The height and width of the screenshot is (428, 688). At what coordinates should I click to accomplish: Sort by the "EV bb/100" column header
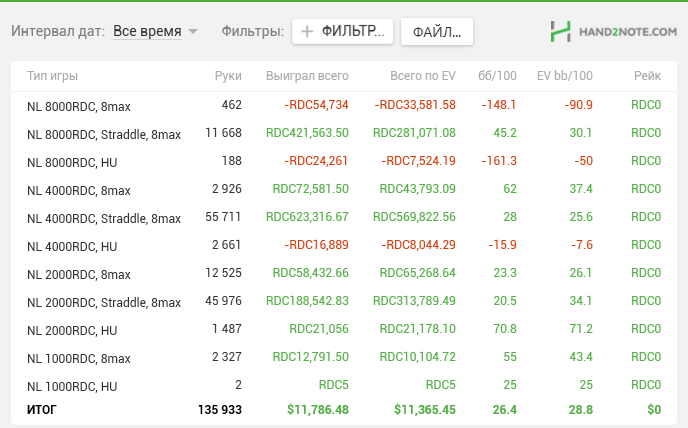(x=565, y=76)
